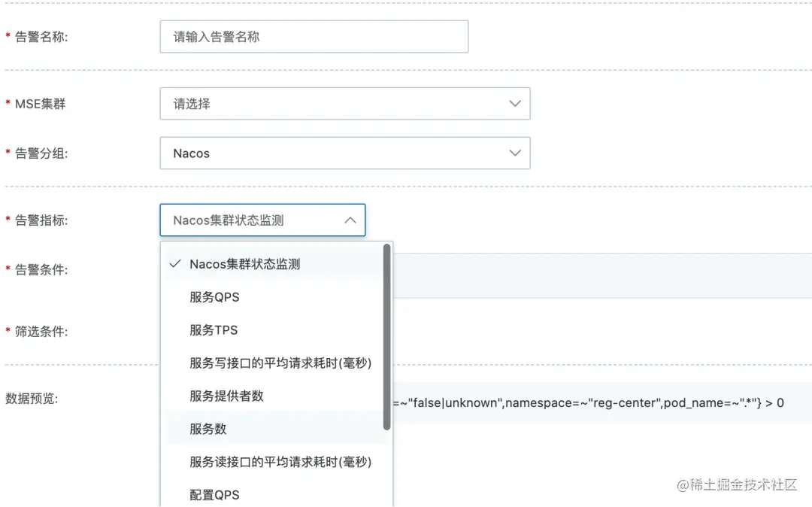Image resolution: width=812 pixels, height=507 pixels.
Task: Collapse the 告警指标 dropdown
Action: click(x=262, y=220)
